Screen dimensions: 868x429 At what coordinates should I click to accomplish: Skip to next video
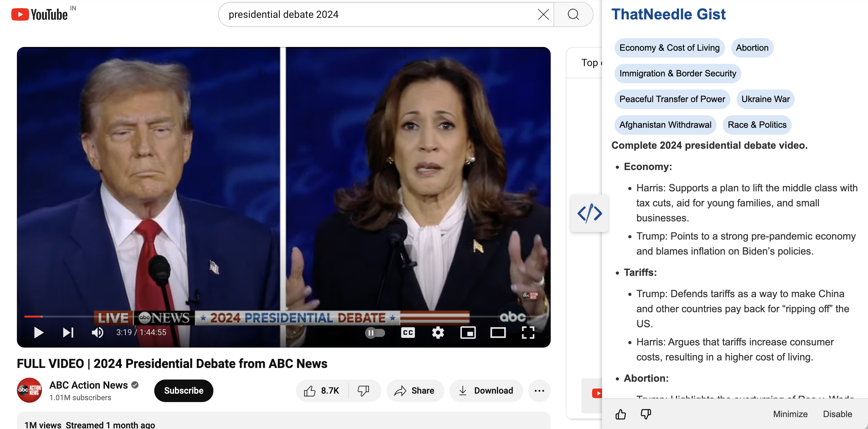point(68,333)
